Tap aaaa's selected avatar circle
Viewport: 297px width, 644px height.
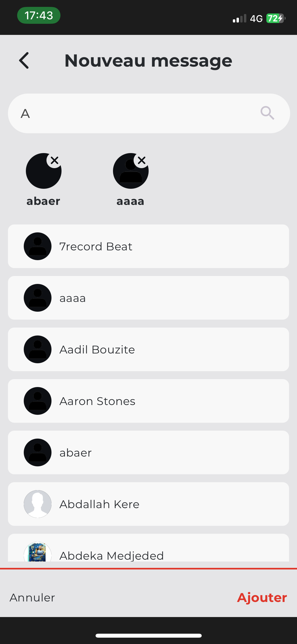pos(131,171)
